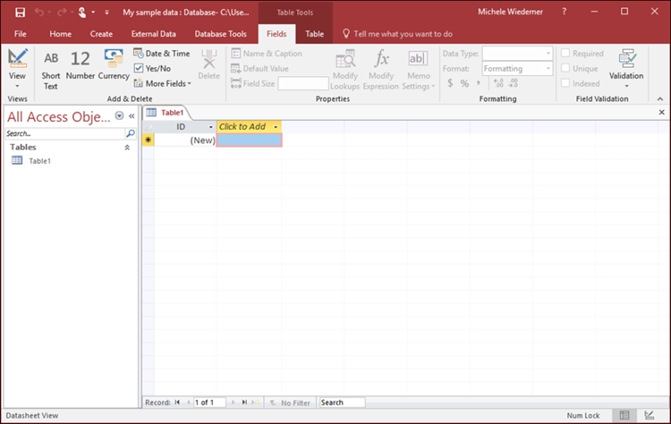Select the Table ribbon tab
This screenshot has width=671, height=424.
[x=314, y=34]
